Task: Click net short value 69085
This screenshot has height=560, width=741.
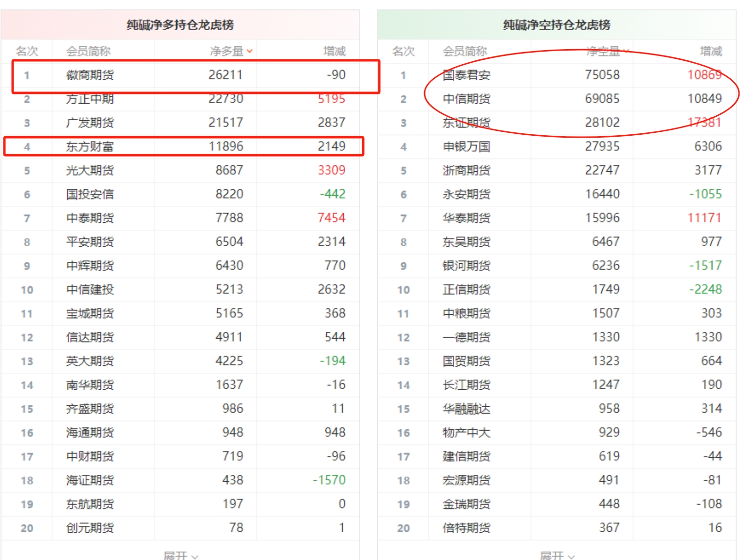Action: coord(602,99)
